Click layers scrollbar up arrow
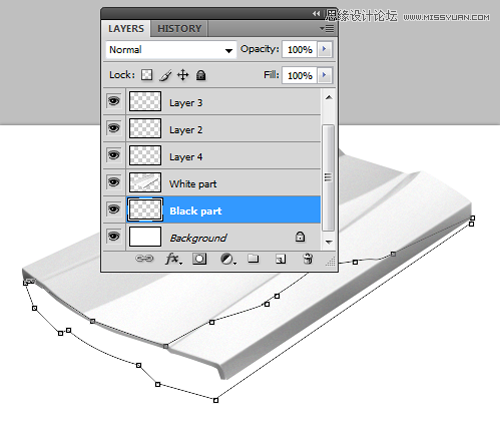500x425 pixels. click(329, 98)
